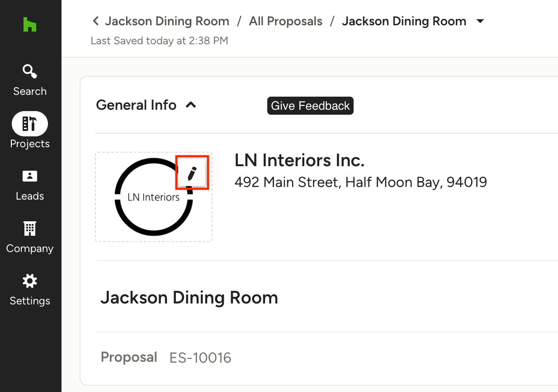This screenshot has width=558, height=392.
Task: Click the Give Feedback button
Action: [310, 106]
